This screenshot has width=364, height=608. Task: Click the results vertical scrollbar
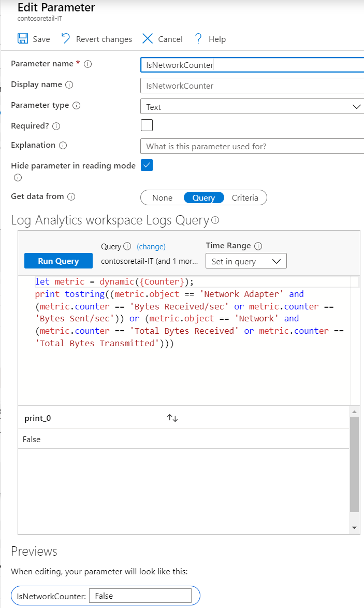(x=354, y=464)
